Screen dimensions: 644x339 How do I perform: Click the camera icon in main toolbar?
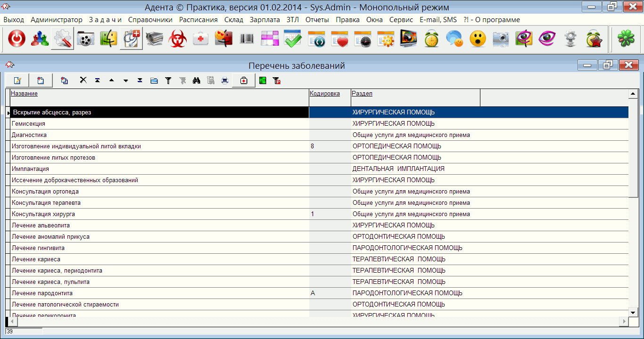coord(501,39)
